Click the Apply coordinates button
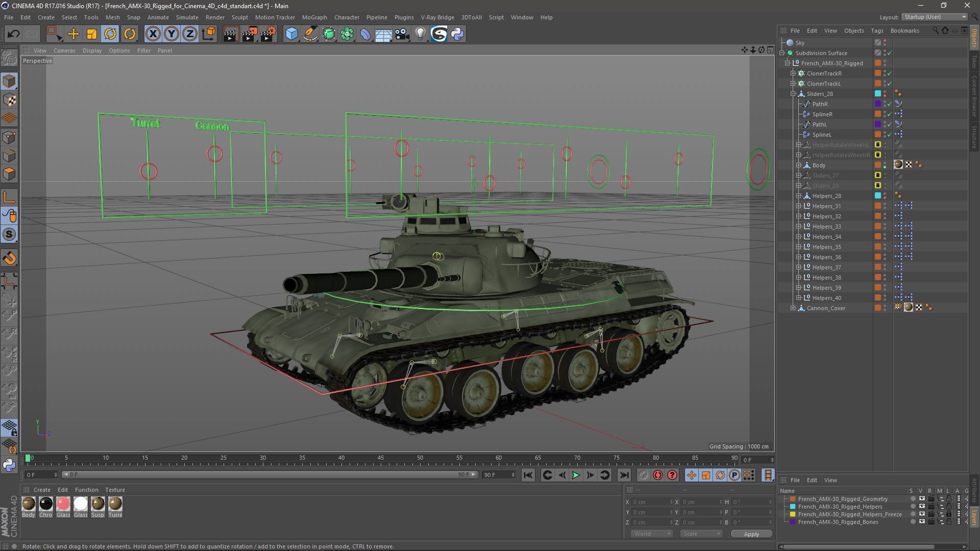980x551 pixels. point(751,534)
